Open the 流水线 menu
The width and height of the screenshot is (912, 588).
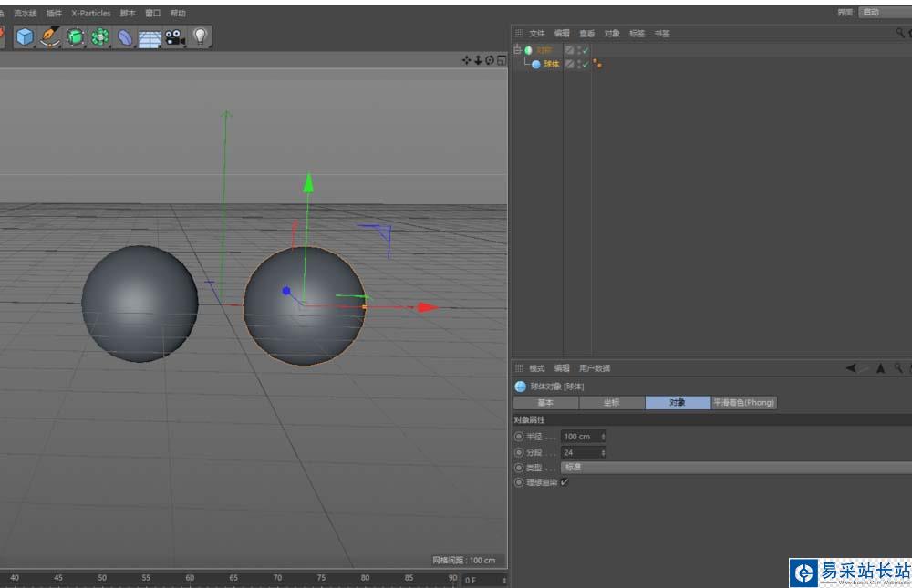tap(26, 14)
